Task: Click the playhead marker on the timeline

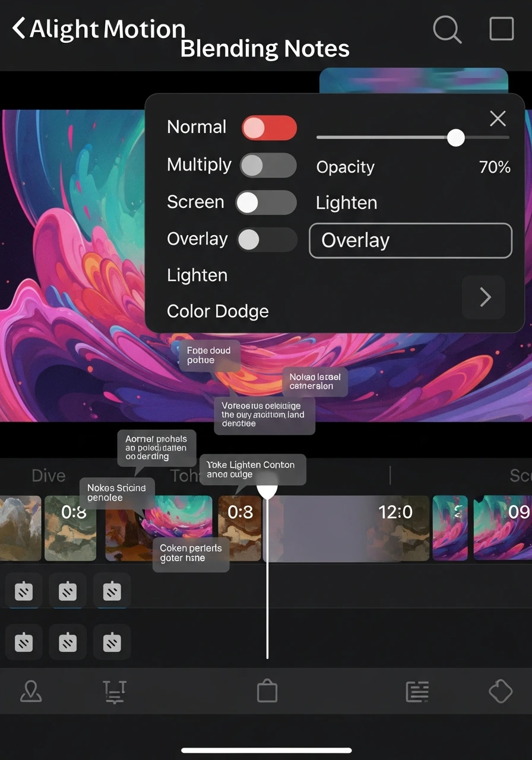Action: click(267, 490)
